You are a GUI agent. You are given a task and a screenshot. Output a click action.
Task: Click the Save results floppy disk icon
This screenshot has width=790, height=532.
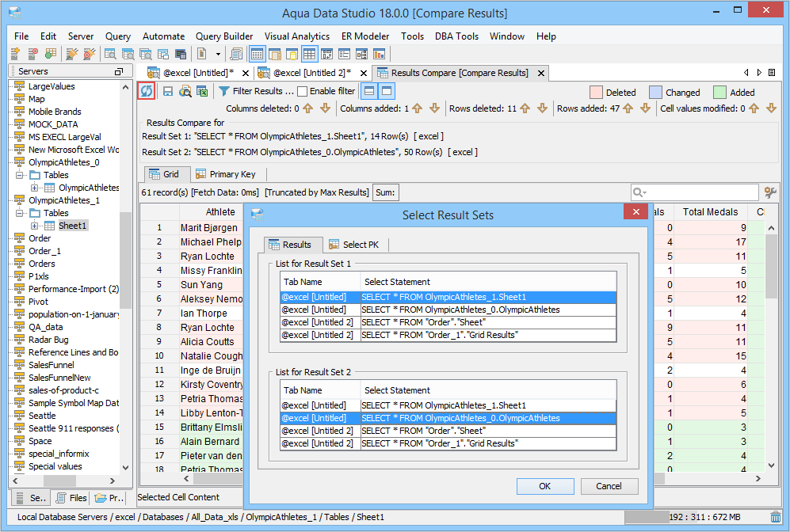(168, 91)
